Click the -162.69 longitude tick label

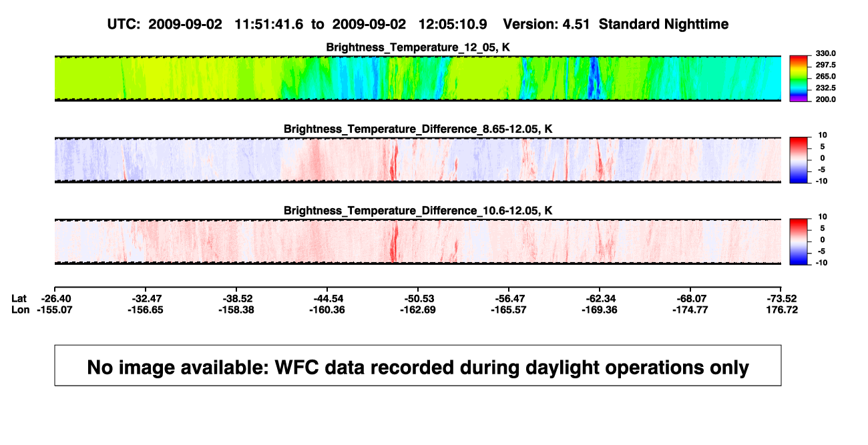click(419, 310)
